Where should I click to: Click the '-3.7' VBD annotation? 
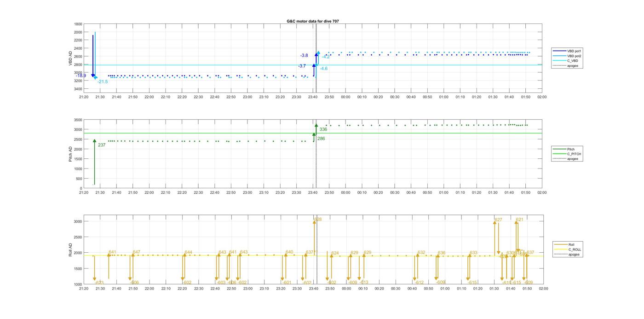(x=302, y=66)
